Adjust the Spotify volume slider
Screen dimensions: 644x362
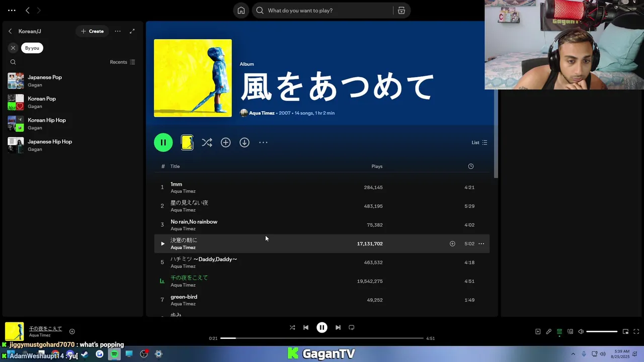coord(602,331)
